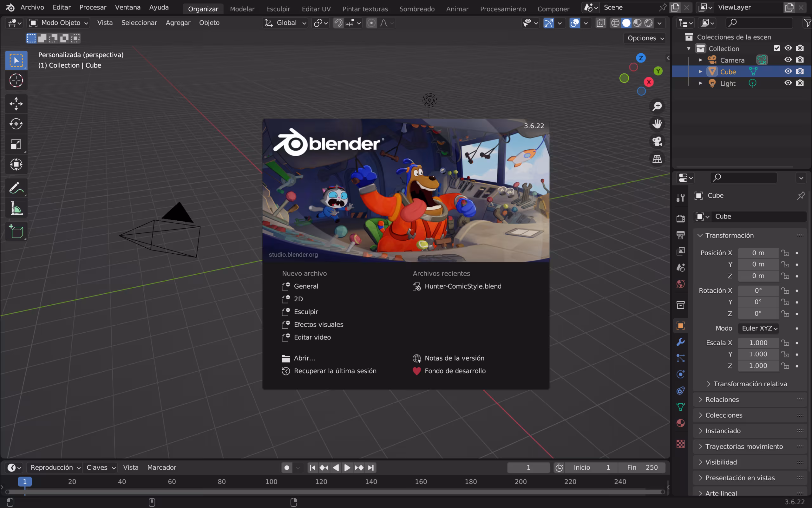Open the Global orientation dropdown
812x508 pixels.
click(x=285, y=23)
